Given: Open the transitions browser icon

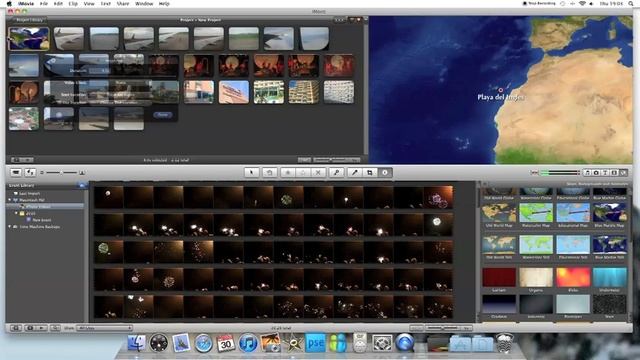Looking at the screenshot, I should pos(614,173).
